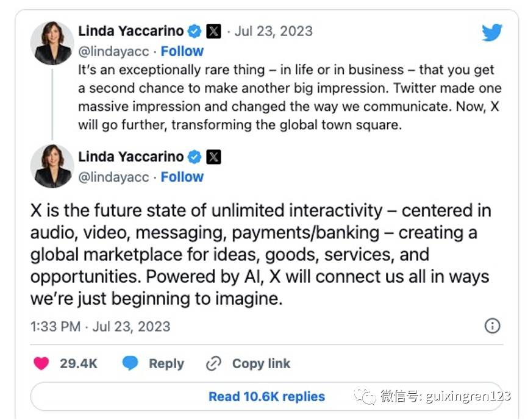Open Read 10.6K replies button
Screen dimensions: 528x420
[x=266, y=396]
